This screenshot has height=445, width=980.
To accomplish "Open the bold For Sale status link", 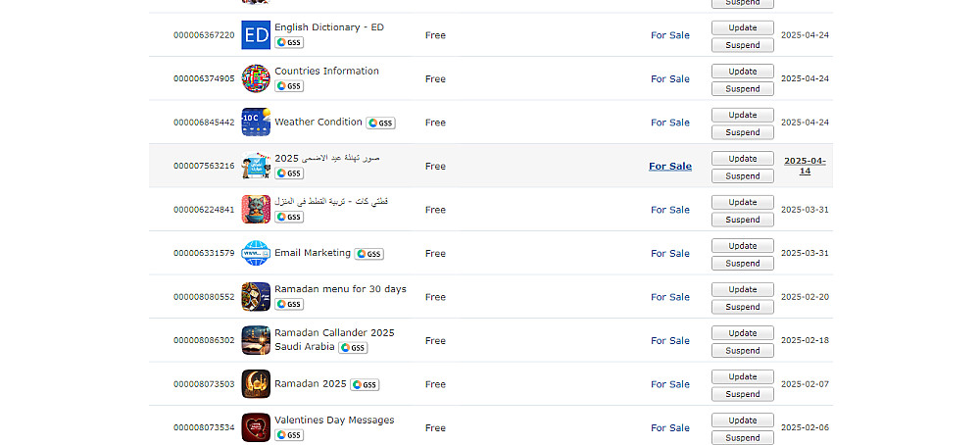I will pos(670,167).
